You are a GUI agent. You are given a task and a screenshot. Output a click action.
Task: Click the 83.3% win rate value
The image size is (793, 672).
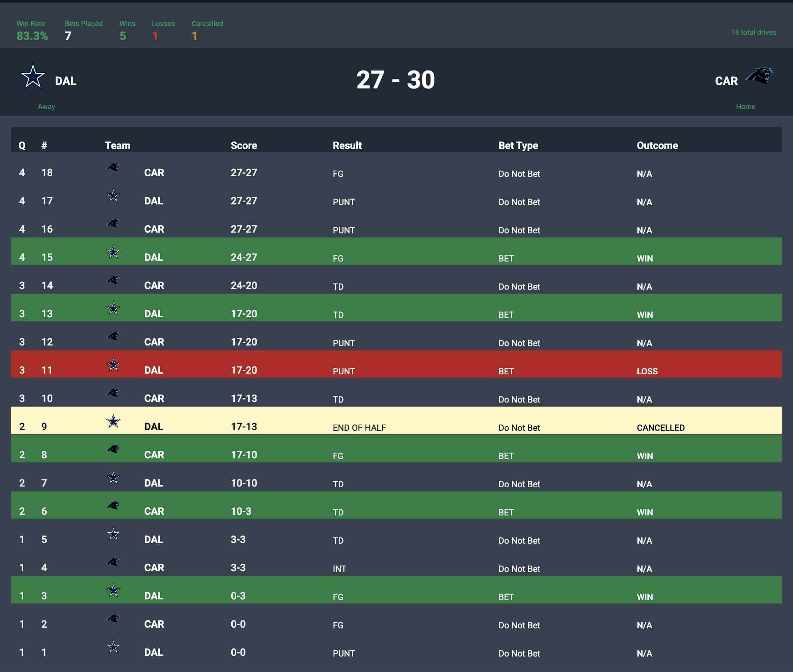32,36
